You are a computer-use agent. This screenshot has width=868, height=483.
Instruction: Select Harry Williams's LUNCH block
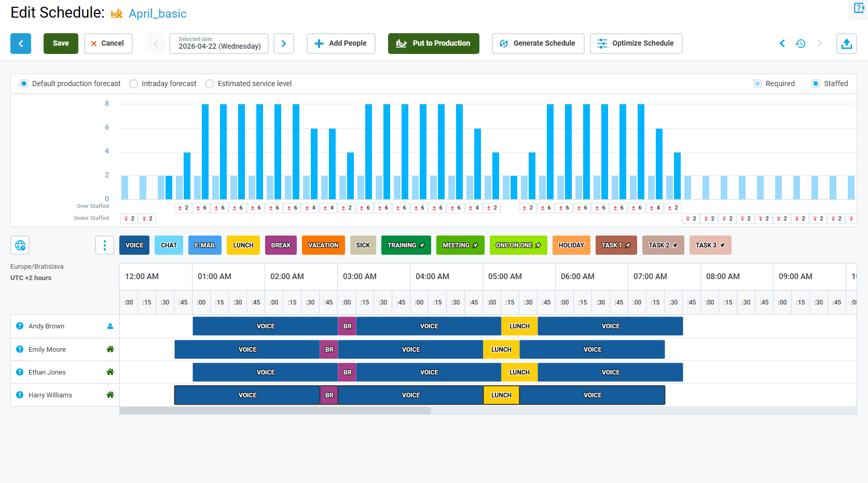coord(501,395)
